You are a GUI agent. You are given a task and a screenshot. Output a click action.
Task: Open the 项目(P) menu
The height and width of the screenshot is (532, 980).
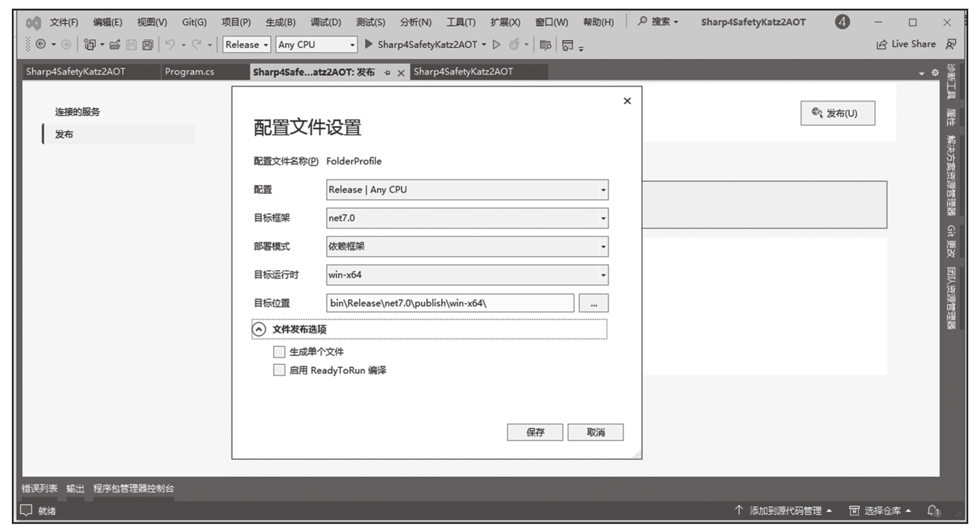236,22
